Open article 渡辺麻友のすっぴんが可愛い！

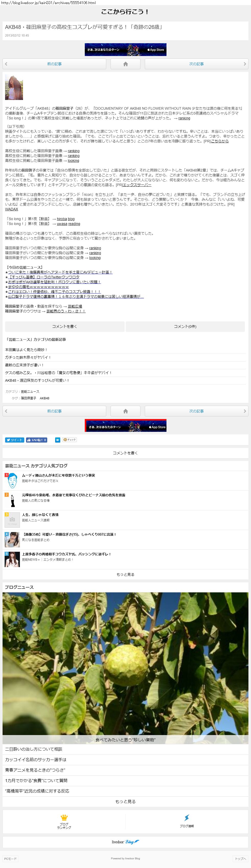[x=126, y=381]
